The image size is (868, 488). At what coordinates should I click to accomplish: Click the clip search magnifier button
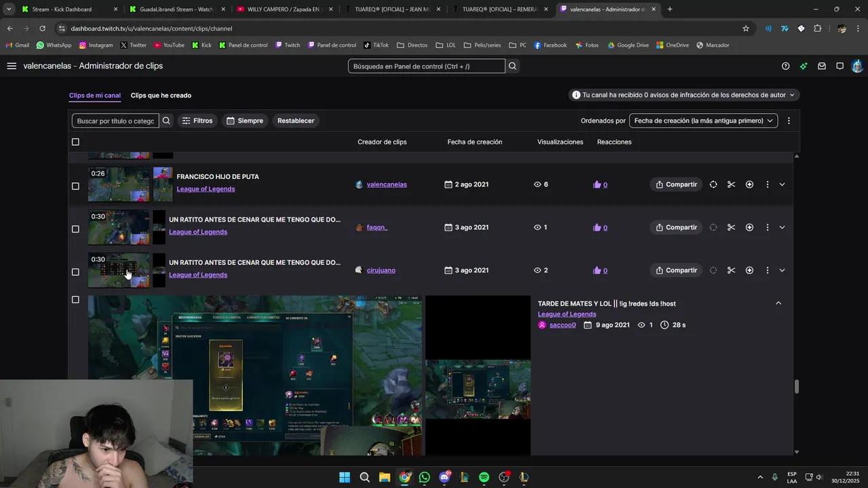point(166,121)
